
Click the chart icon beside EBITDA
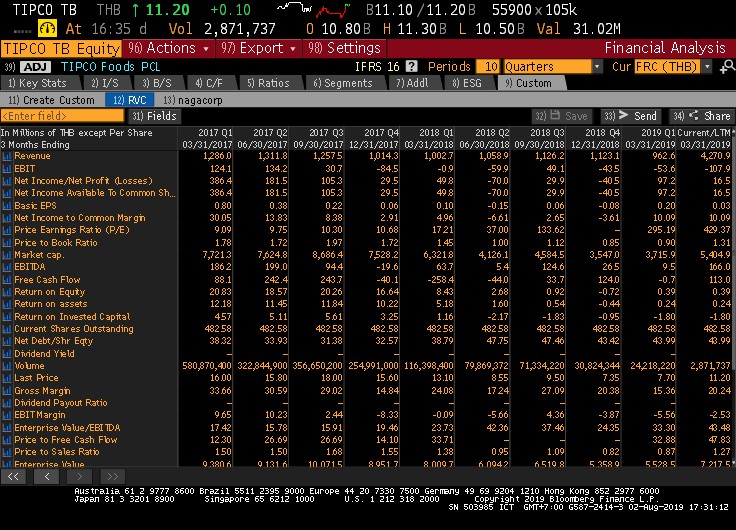7,267
